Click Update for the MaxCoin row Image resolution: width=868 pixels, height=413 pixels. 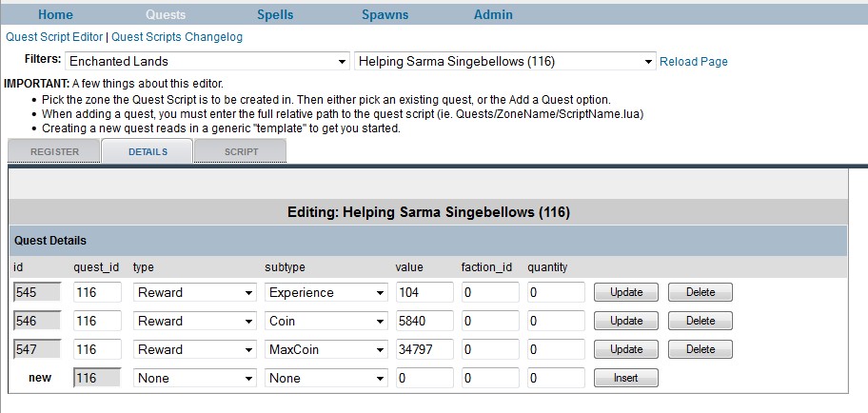coord(626,349)
